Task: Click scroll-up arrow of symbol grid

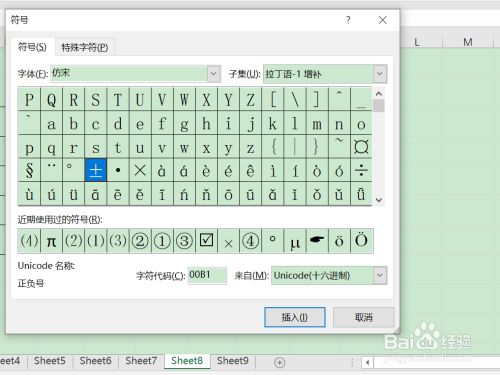Action: click(x=379, y=94)
